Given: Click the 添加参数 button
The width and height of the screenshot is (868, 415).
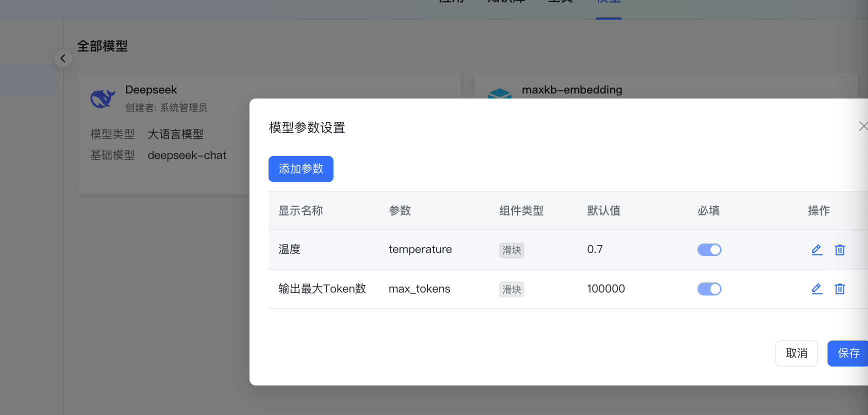Looking at the screenshot, I should [300, 169].
